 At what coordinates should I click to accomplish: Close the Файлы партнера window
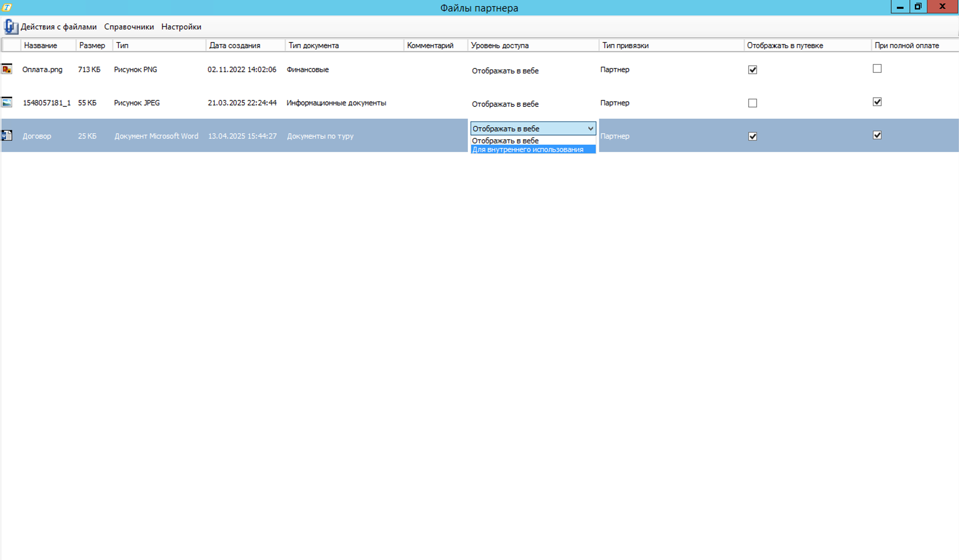click(942, 6)
